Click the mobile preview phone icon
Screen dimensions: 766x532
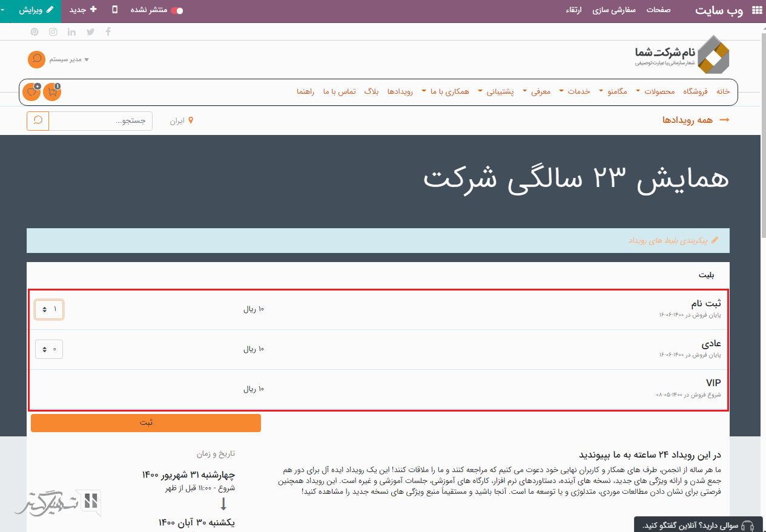[x=115, y=10]
